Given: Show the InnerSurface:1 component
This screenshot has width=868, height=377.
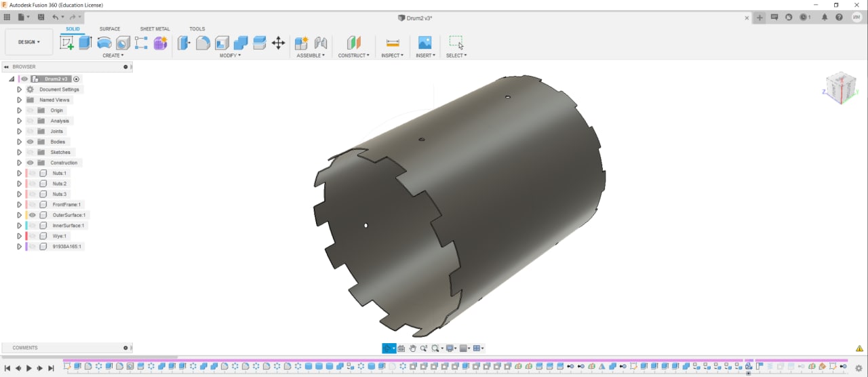Looking at the screenshot, I should [32, 225].
